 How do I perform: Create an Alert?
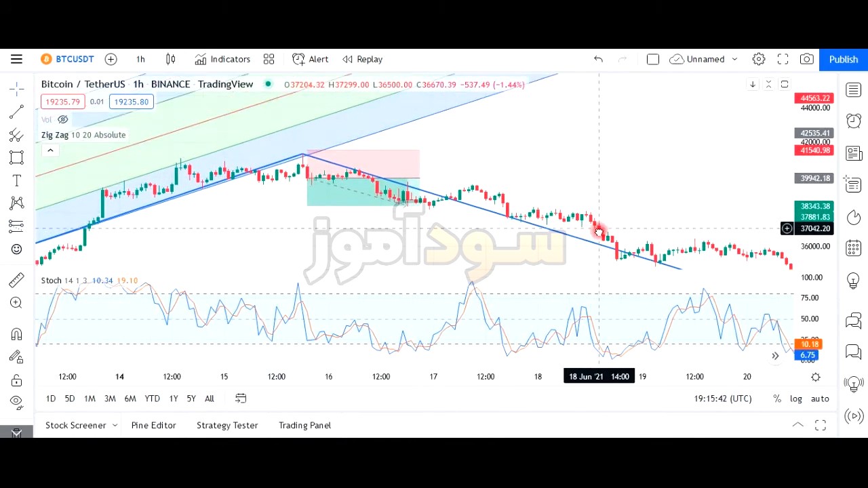click(x=310, y=59)
